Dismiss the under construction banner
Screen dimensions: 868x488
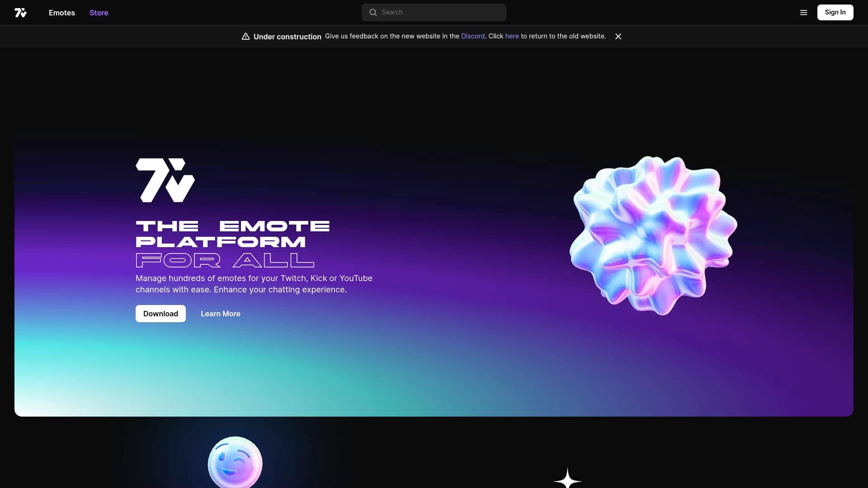click(x=618, y=37)
